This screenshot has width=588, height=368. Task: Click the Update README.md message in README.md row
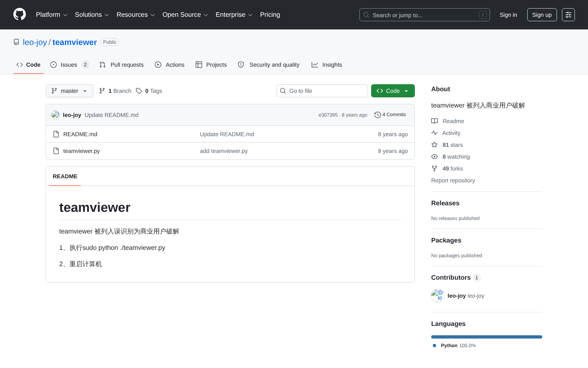pos(227,134)
